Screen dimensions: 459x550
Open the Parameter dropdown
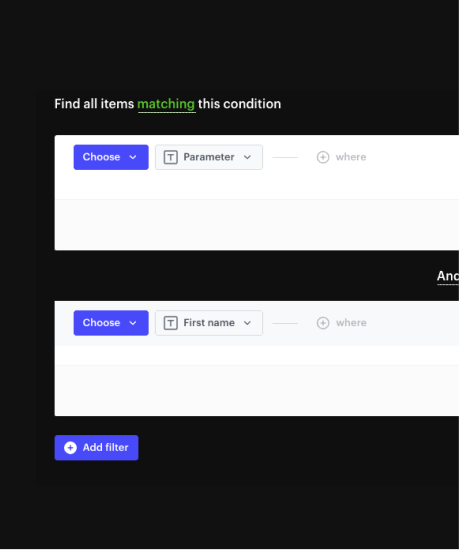pos(209,157)
